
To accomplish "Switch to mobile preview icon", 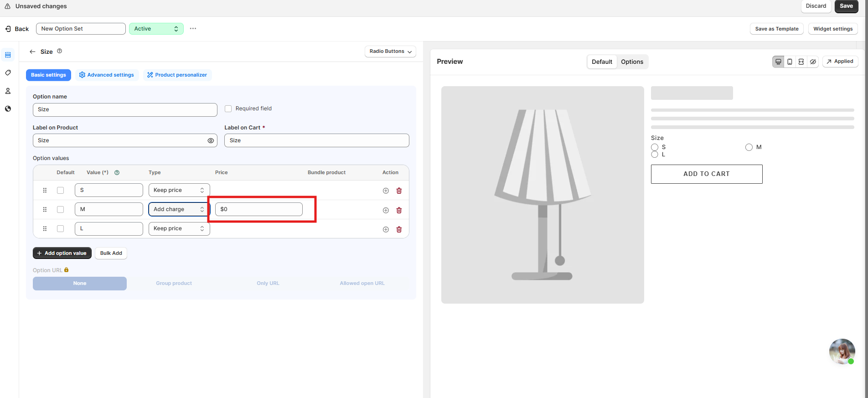I will pos(790,62).
